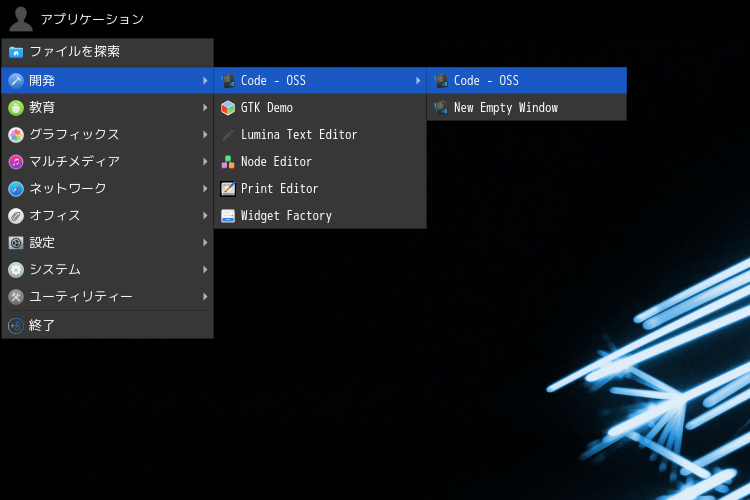Image resolution: width=750 pixels, height=500 pixels.
Task: Select Code - OSS text in middle submenu
Action: click(x=273, y=80)
